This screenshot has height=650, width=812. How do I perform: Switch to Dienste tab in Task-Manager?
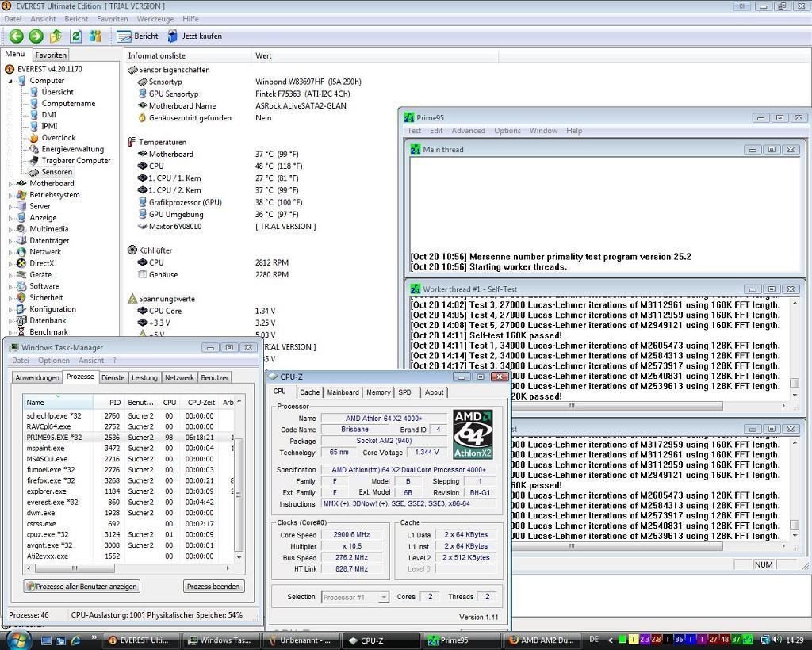click(x=113, y=378)
